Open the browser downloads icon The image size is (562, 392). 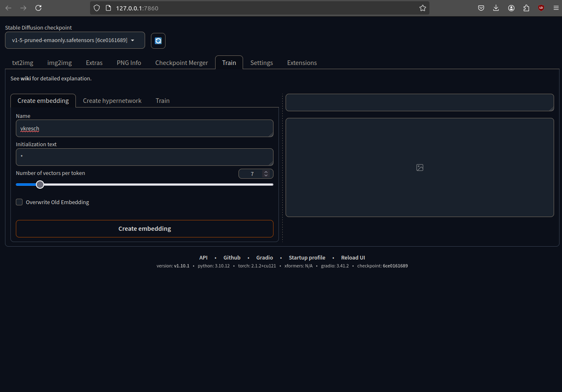point(496,8)
